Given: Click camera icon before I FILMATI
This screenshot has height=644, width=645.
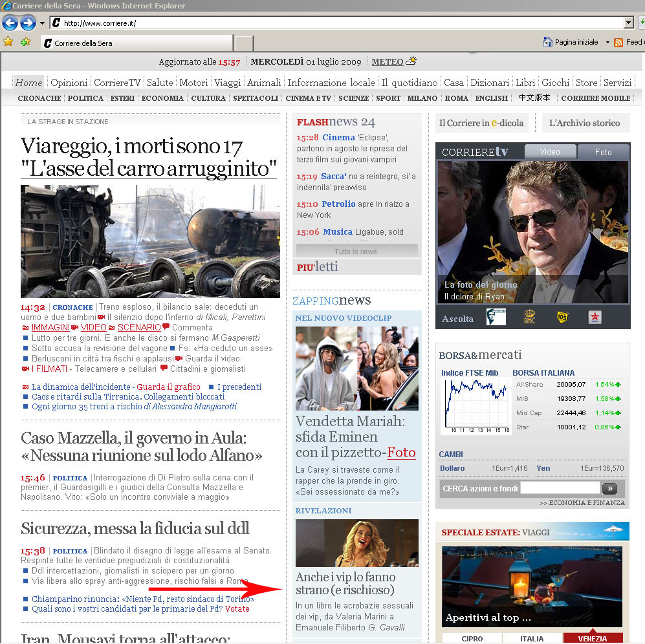Looking at the screenshot, I should tap(25, 369).
